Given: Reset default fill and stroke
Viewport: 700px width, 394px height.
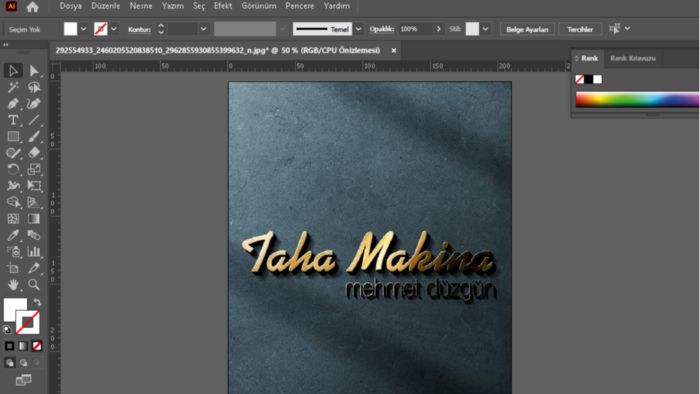Looking at the screenshot, I should 7,330.
